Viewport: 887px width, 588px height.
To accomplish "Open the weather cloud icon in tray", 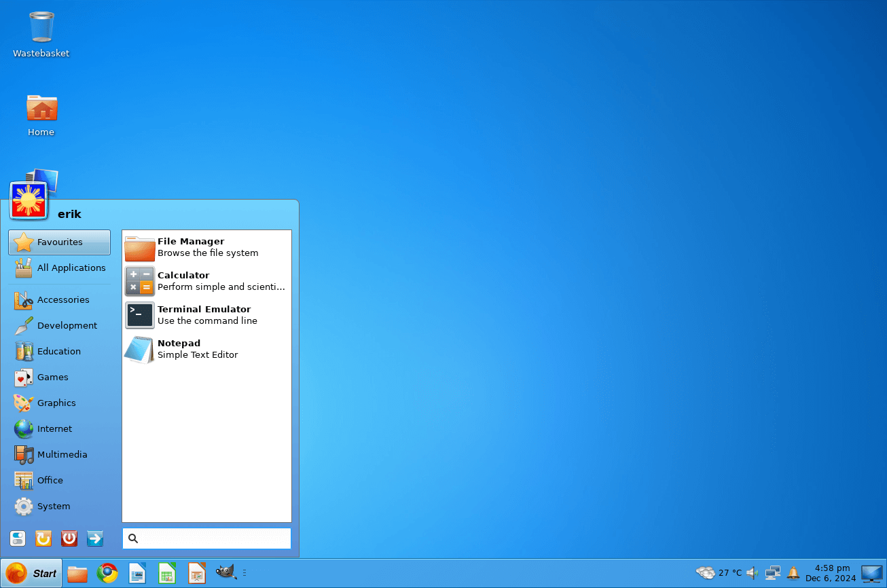I will pos(706,573).
